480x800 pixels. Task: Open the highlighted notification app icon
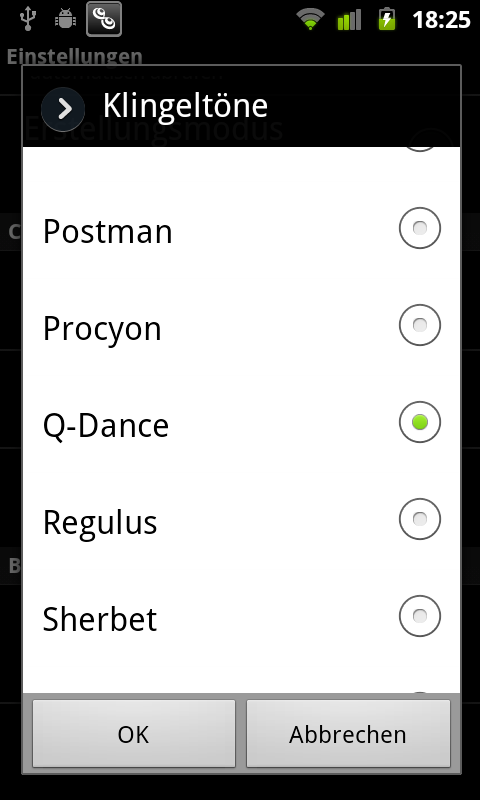104,19
